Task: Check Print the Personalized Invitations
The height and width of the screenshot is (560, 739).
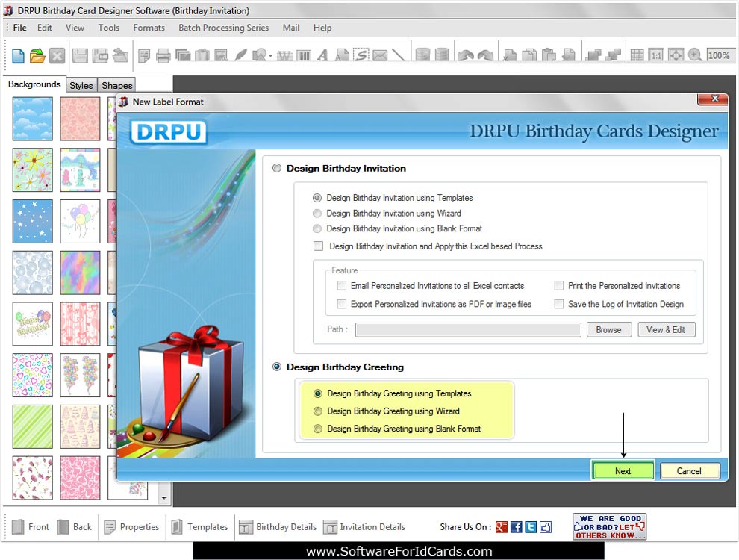Action: click(x=559, y=286)
